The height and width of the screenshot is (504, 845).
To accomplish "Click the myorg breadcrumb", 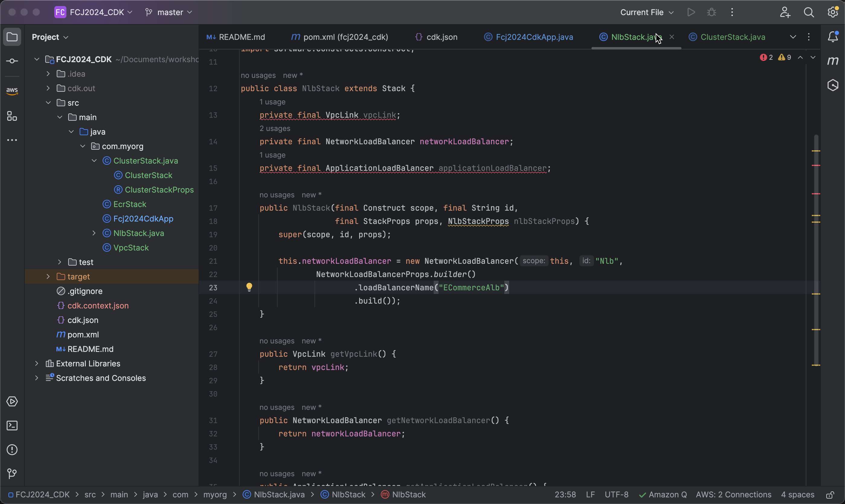I will click(215, 495).
